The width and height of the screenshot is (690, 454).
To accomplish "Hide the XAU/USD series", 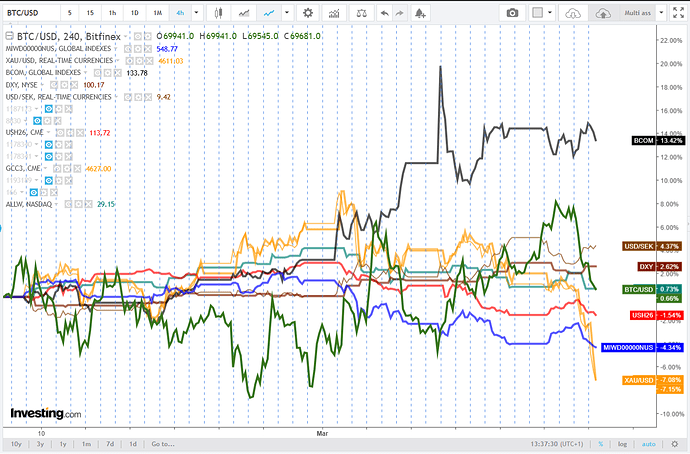I will (x=129, y=61).
